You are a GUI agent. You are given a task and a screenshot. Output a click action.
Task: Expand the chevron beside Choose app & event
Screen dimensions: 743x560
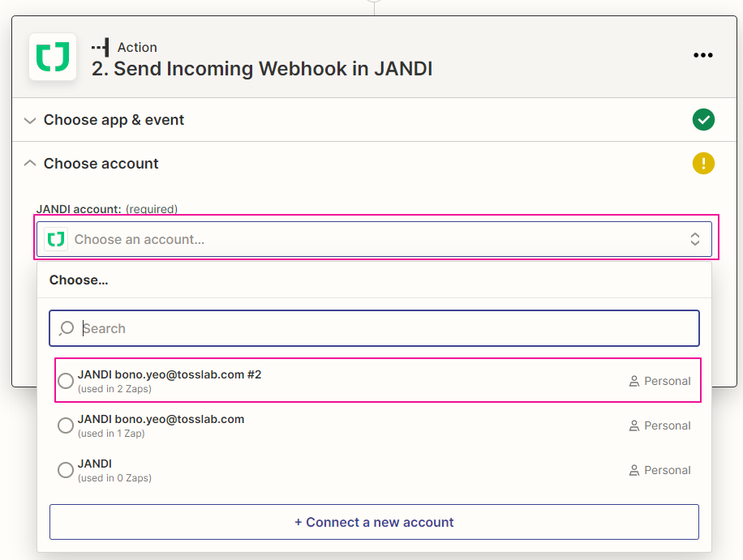point(30,121)
